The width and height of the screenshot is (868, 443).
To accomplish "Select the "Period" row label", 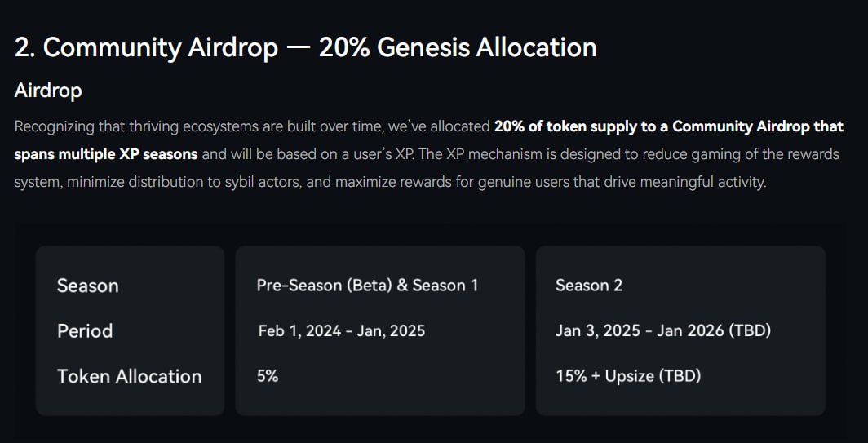I will pos(85,331).
